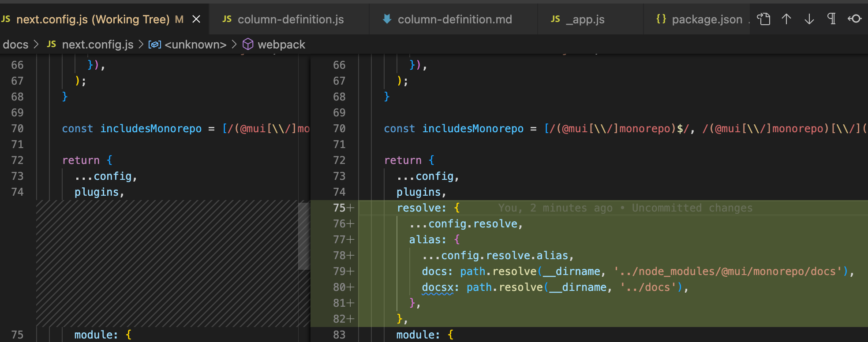Viewport: 868px width, 342px height.
Task: Click the cube icon before webpack breadcrumb
Action: 248,44
